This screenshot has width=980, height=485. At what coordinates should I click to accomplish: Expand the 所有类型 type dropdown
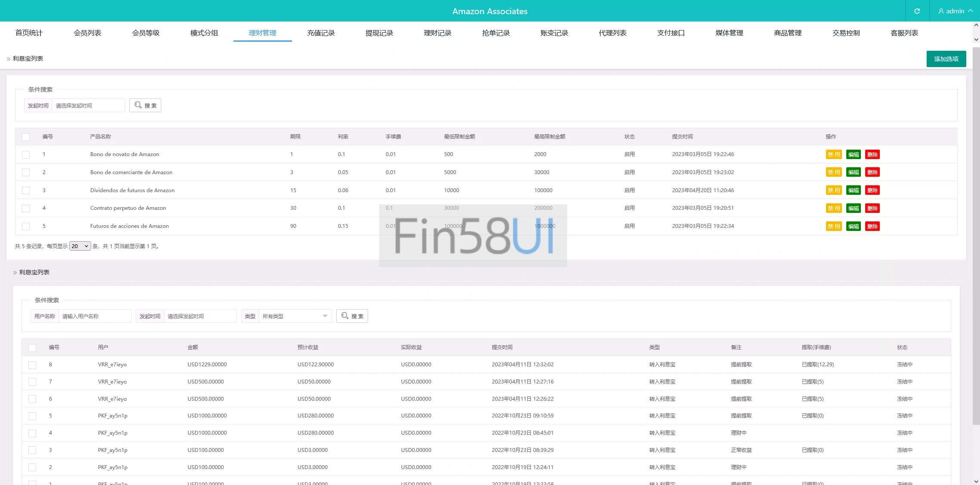pyautogui.click(x=295, y=316)
